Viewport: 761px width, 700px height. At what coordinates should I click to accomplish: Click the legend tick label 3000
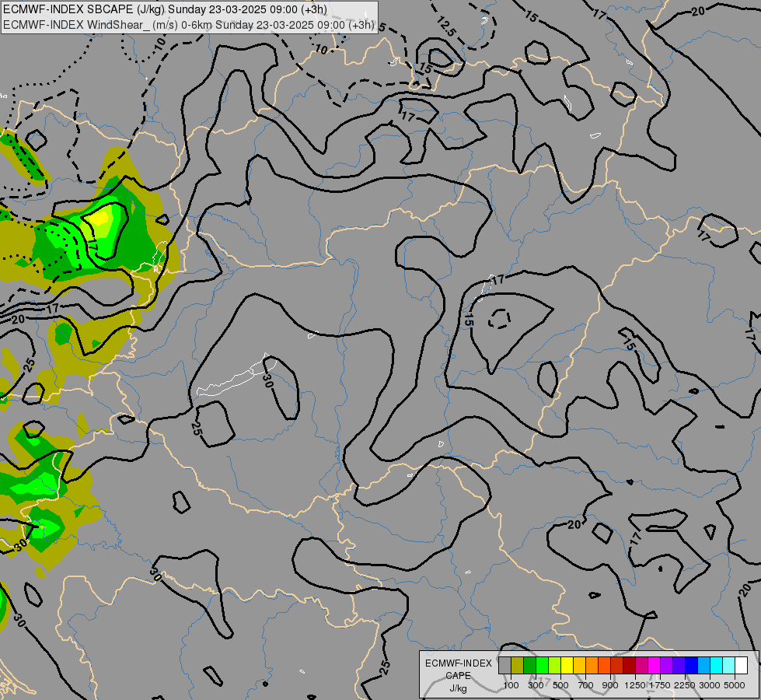(710, 685)
